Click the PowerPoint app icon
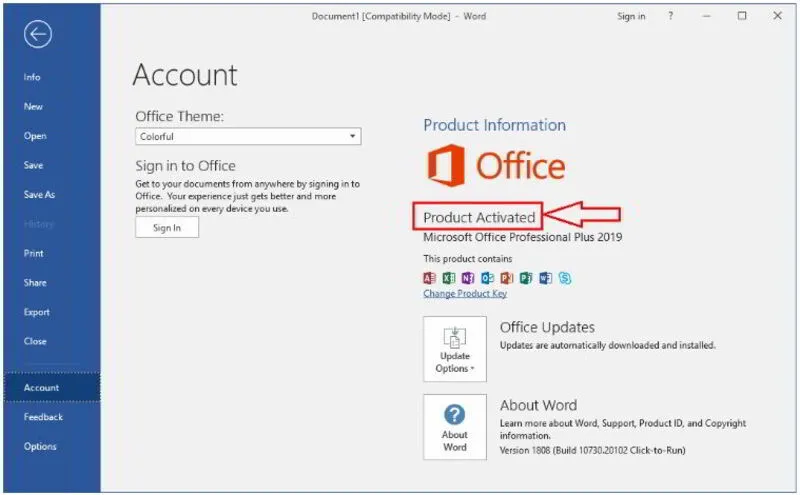Screen dimensions: 800x495 pos(507,278)
